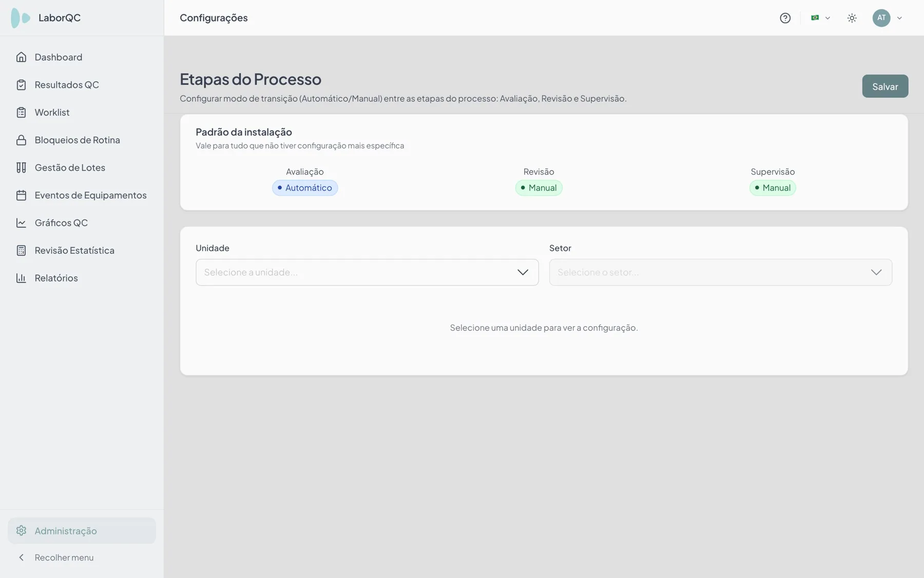This screenshot has width=924, height=578.
Task: Open the Relatórios menu item
Action: pos(82,278)
